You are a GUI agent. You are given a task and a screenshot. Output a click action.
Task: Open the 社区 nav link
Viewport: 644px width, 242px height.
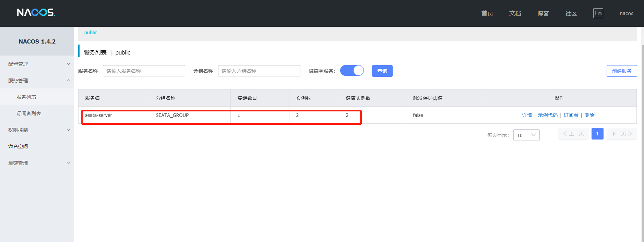pos(571,13)
